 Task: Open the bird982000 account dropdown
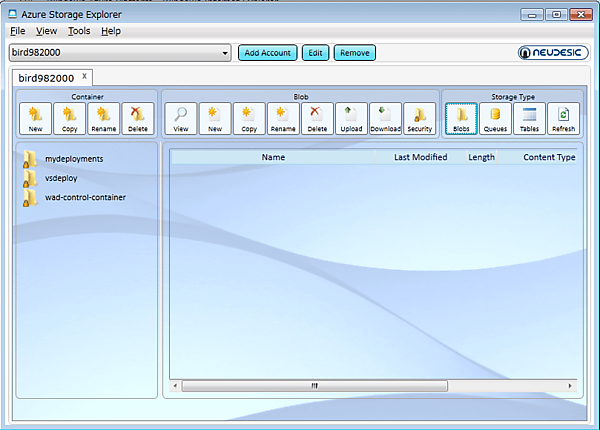pos(225,53)
